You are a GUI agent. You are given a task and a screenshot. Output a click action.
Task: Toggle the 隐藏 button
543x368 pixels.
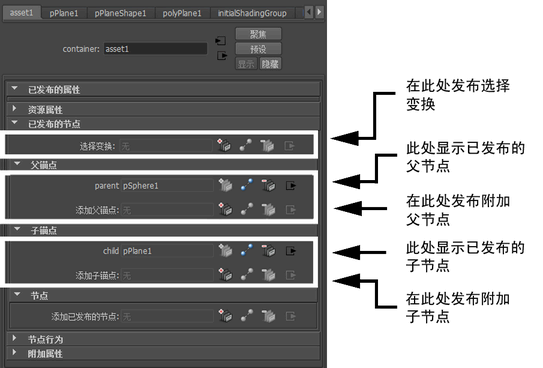click(x=270, y=64)
